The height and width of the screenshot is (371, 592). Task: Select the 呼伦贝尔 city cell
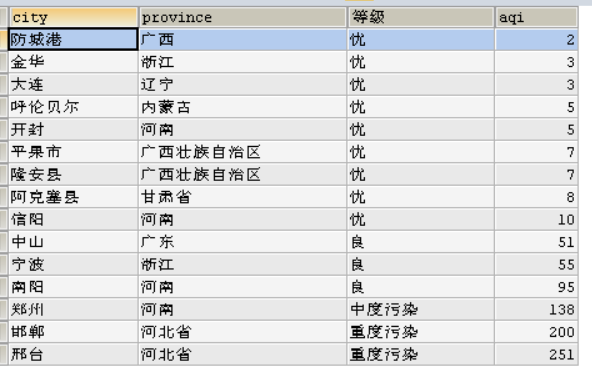[73, 107]
